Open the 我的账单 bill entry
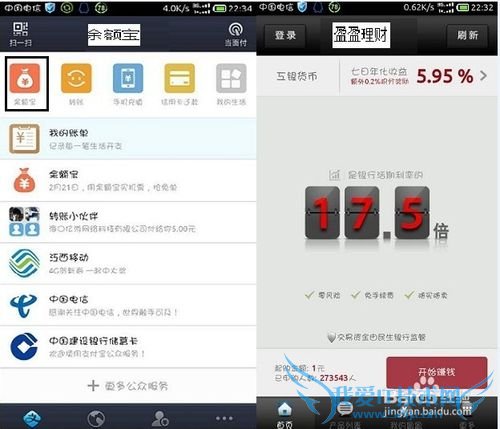This screenshot has height=429, width=500. [128, 139]
